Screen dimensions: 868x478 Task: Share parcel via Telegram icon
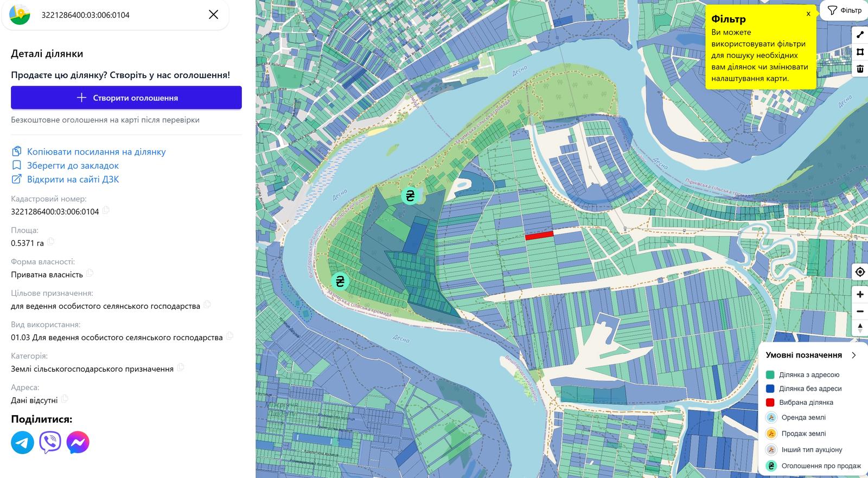pyautogui.click(x=22, y=443)
